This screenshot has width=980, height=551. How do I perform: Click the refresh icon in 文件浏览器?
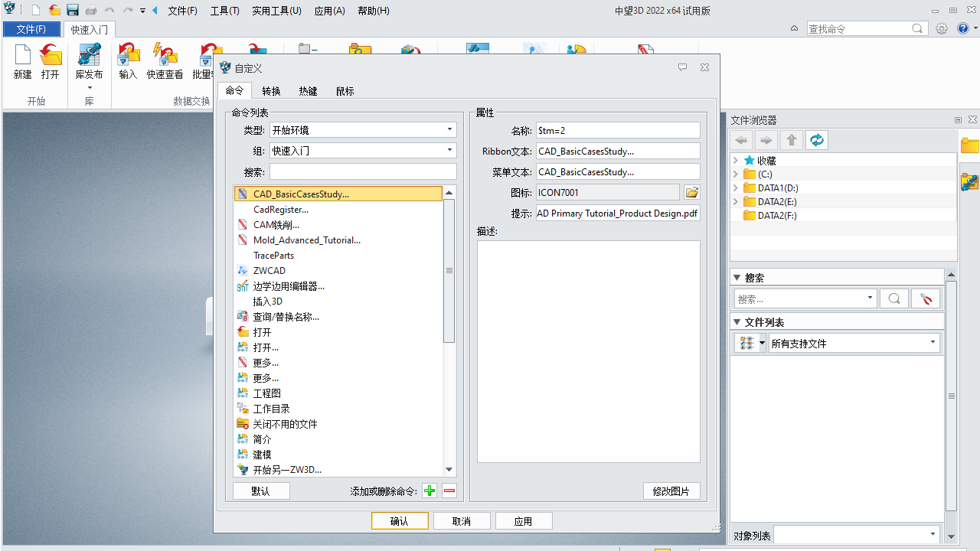(816, 140)
